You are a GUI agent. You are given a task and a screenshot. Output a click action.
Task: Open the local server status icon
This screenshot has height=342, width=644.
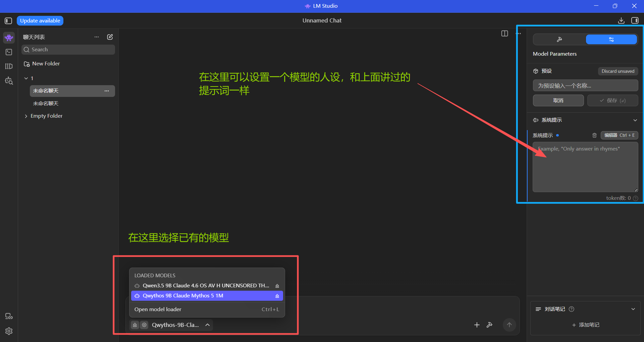pos(9,316)
